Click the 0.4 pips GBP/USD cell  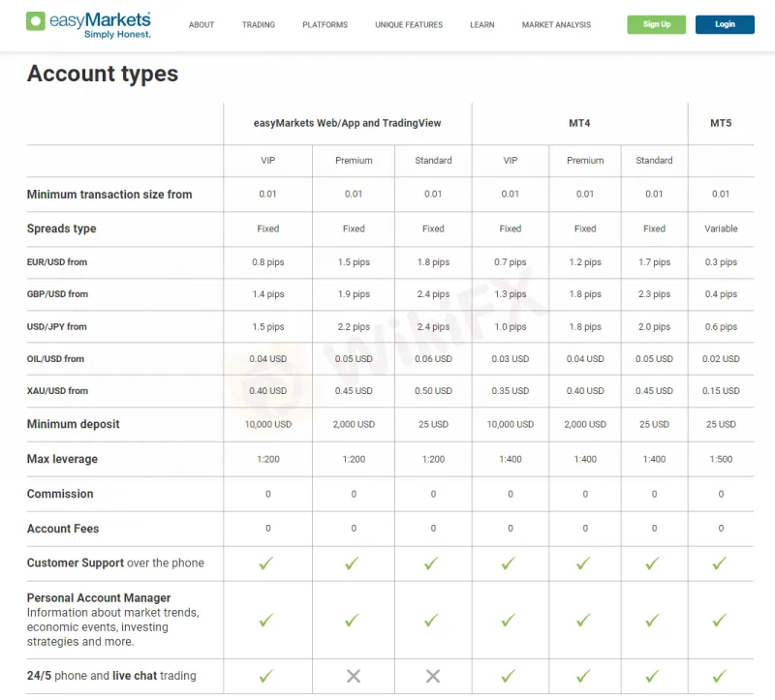click(721, 294)
